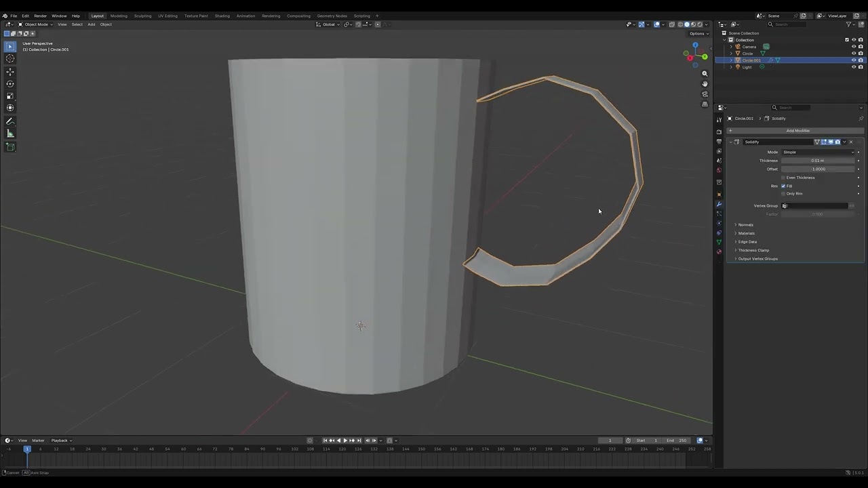Open the Material properties tab icon
Viewport: 868px width, 488px height.
[719, 252]
